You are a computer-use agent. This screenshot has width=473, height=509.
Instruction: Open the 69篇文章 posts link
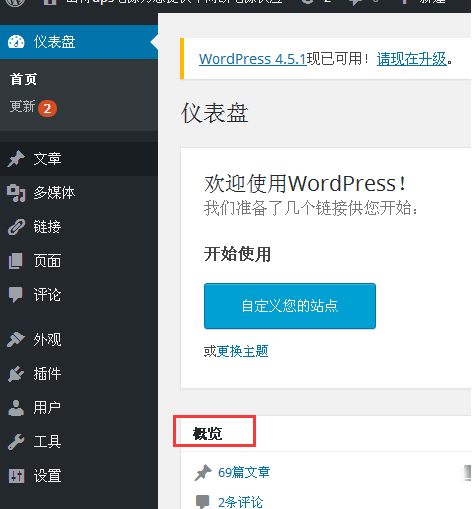tap(244, 472)
